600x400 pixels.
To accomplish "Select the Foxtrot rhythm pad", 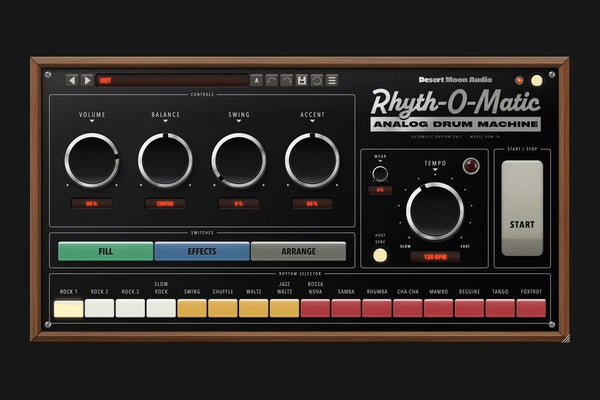I will coord(531,309).
